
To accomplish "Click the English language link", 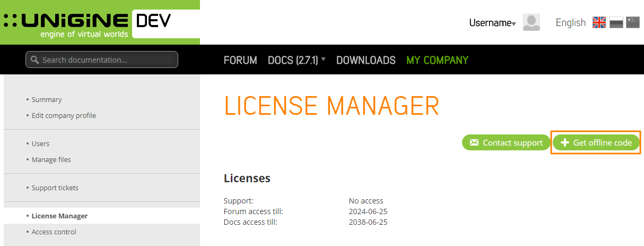I will (x=570, y=22).
